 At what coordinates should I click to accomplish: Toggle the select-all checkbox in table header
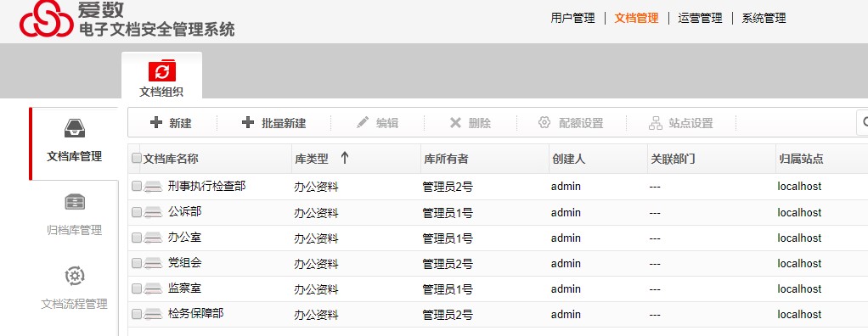[136, 159]
